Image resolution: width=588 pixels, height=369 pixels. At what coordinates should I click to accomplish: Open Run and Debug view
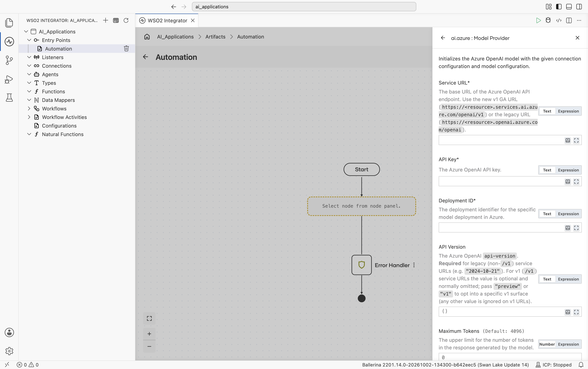(x=9, y=79)
